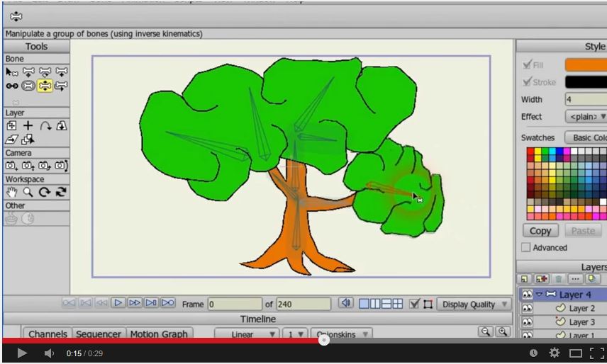Viewport: 607px width, 364px height.
Task: Select the Reparent Bone chain-link tool
Action: (x=11, y=86)
